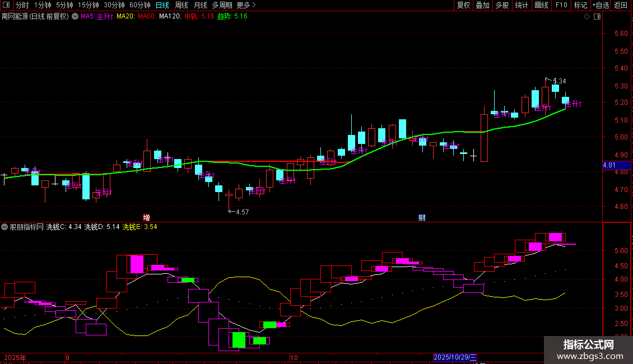The image size is (633, 364).
Task: Open F10 company information
Action: pyautogui.click(x=561, y=5)
